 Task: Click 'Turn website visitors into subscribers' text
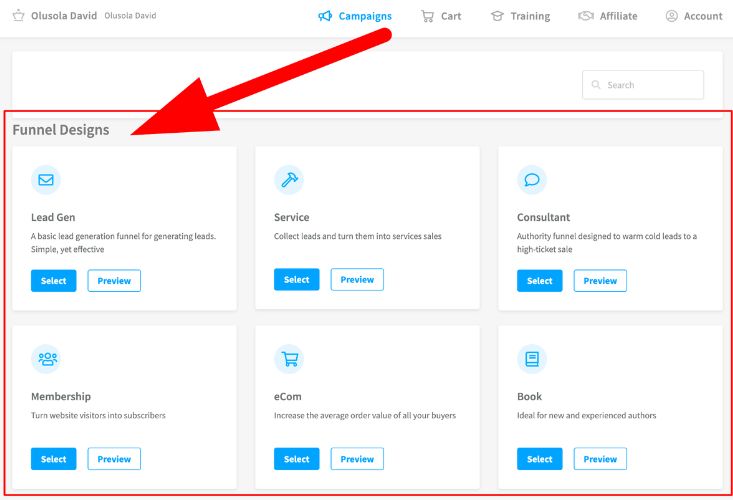point(98,415)
